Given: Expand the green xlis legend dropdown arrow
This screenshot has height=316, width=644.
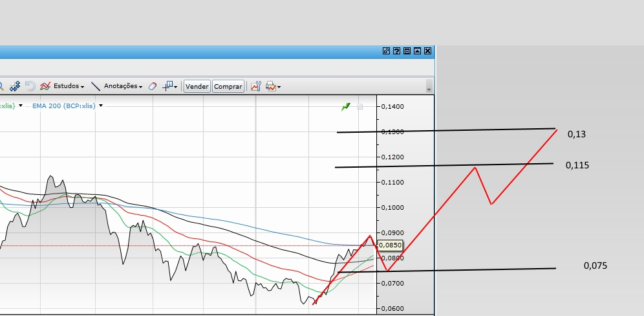Looking at the screenshot, I should pyautogui.click(x=21, y=106).
